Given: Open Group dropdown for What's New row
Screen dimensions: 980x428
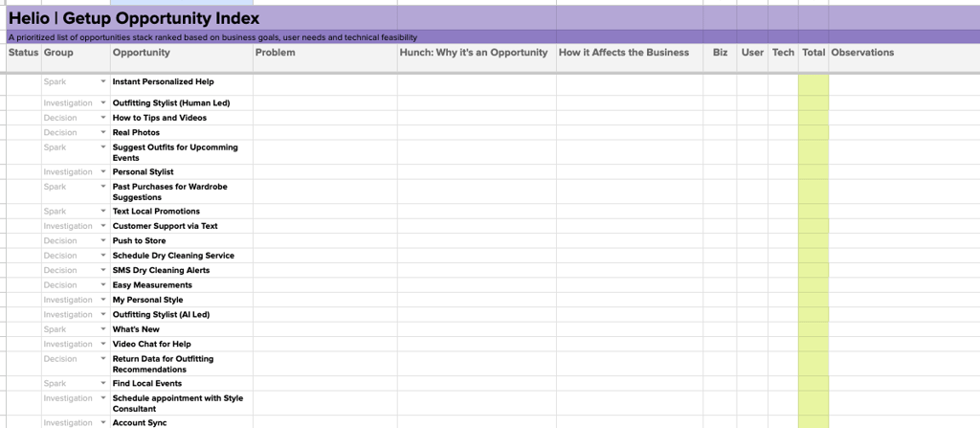Looking at the screenshot, I should click(x=103, y=329).
